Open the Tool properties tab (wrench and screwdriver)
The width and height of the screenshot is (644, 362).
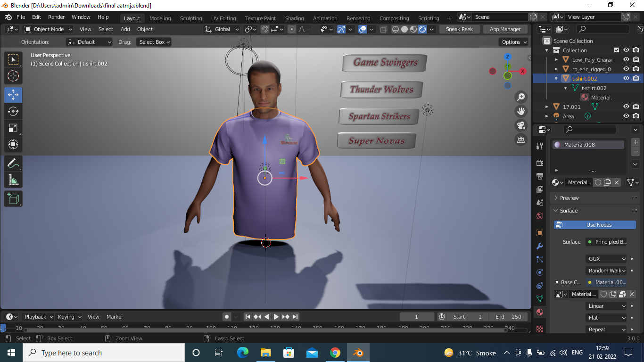click(x=540, y=146)
